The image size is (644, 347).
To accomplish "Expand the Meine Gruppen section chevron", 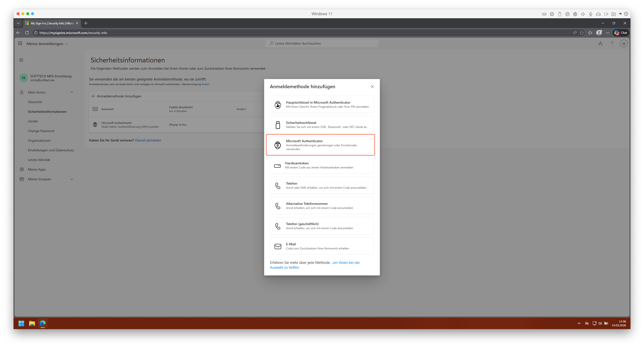I will (72, 179).
